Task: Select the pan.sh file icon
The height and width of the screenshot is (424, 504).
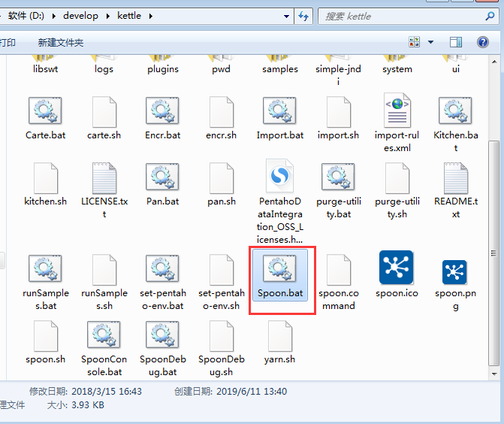Action: pyautogui.click(x=221, y=177)
